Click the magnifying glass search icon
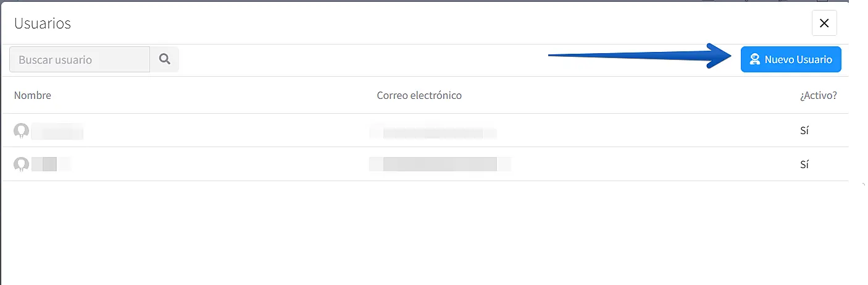The image size is (868, 285). point(164,59)
